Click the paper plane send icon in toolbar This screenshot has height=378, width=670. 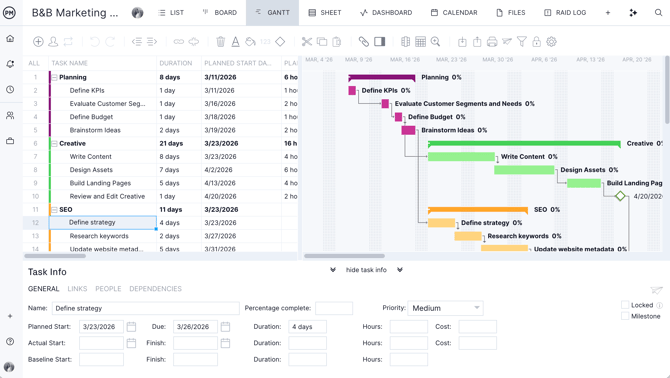tap(507, 41)
